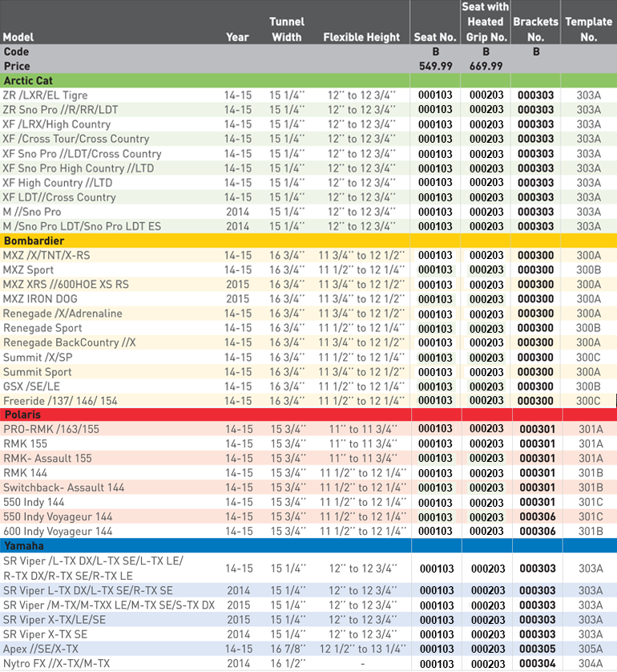Click the RMK 155 model name
The image size is (617, 672).
coord(26,443)
